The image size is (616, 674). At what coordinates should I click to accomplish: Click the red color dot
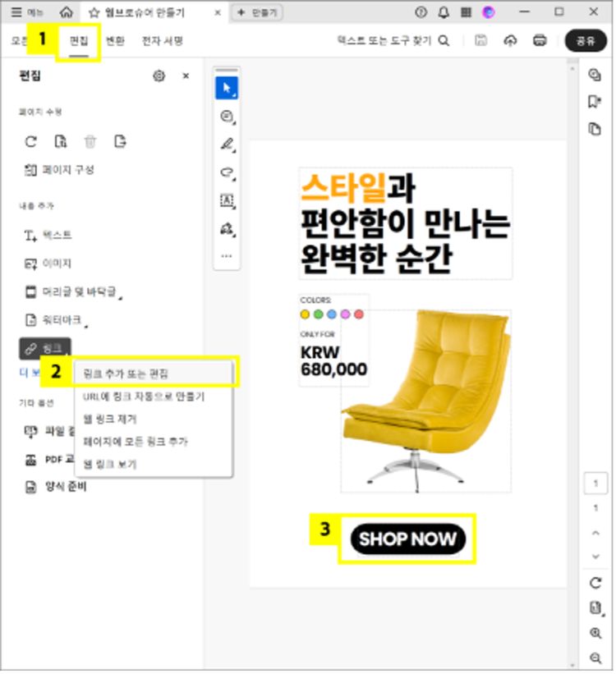coord(359,314)
